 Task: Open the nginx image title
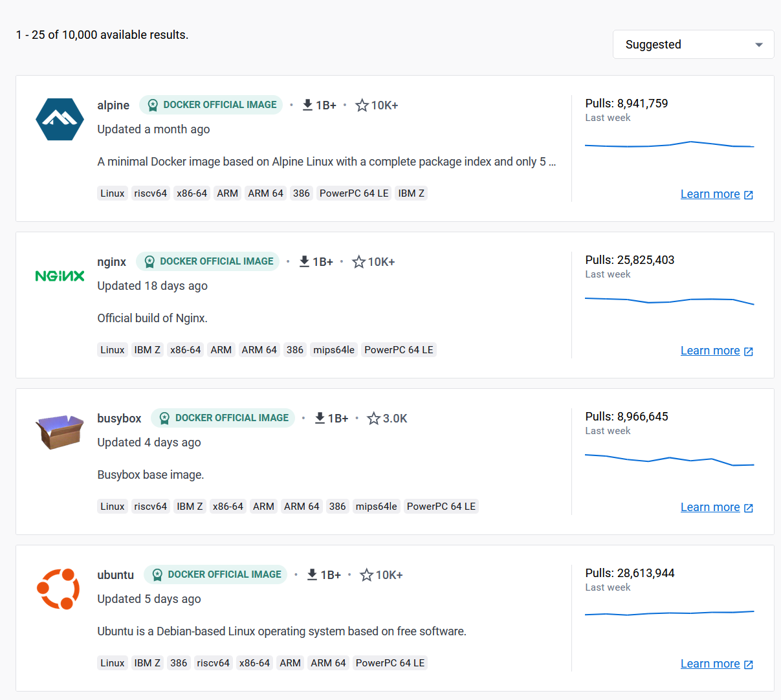click(111, 261)
